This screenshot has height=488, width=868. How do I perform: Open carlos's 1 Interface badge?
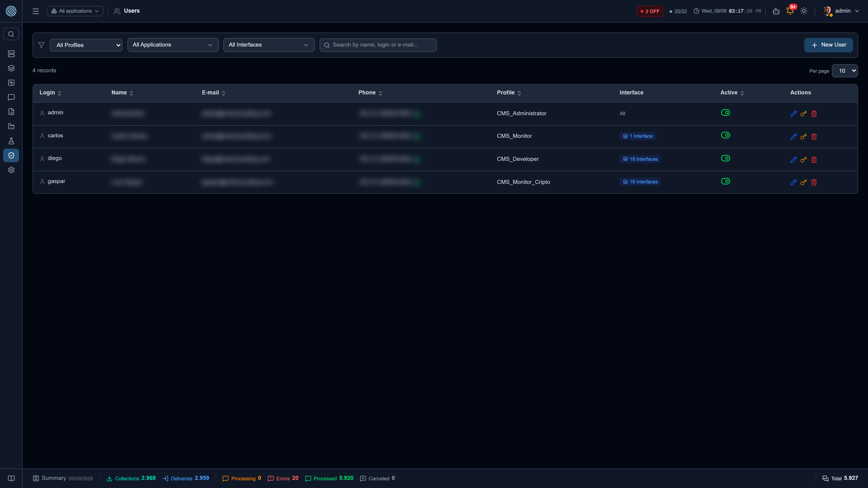[x=638, y=136]
